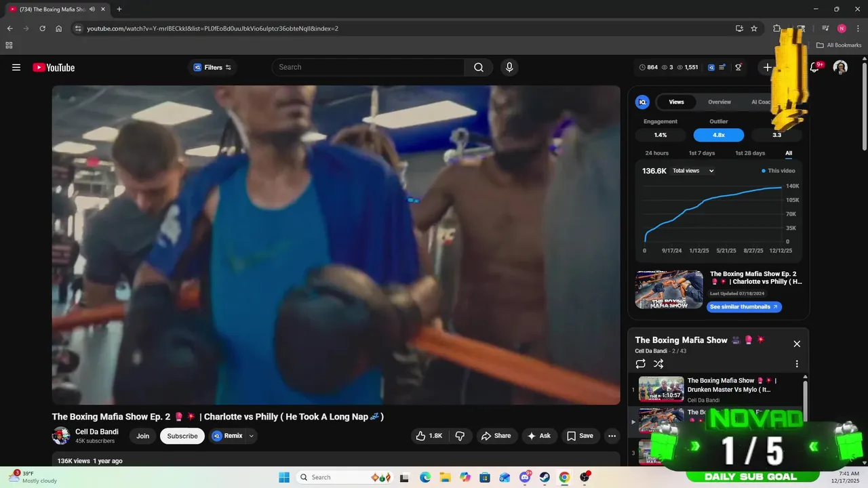Open the Total views dropdown
Screen dimensions: 868x488
(x=693, y=171)
